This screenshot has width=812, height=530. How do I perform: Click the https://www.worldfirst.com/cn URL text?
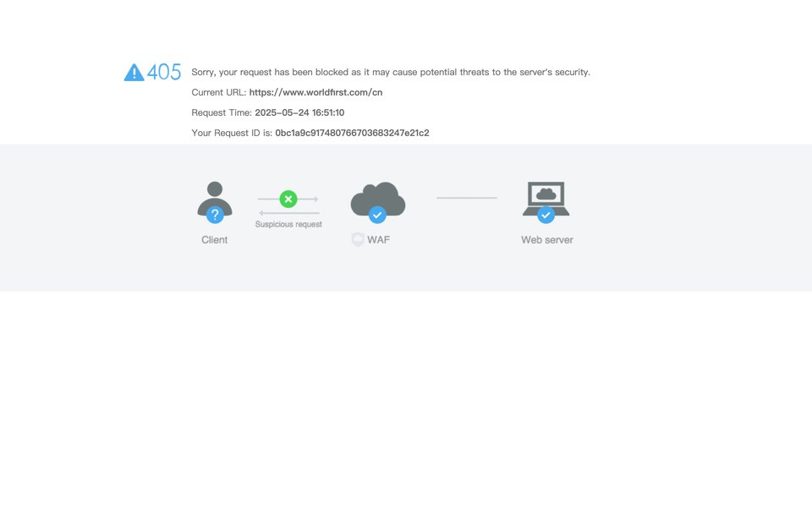pyautogui.click(x=315, y=92)
